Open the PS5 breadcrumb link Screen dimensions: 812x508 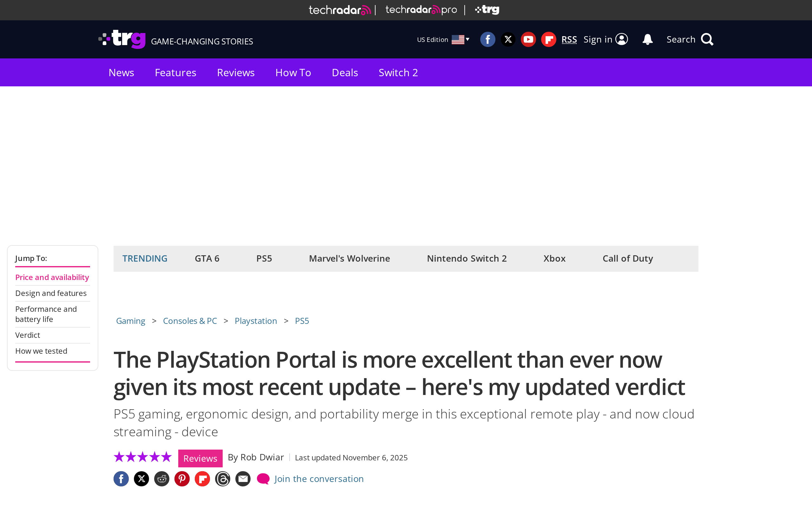(302, 321)
